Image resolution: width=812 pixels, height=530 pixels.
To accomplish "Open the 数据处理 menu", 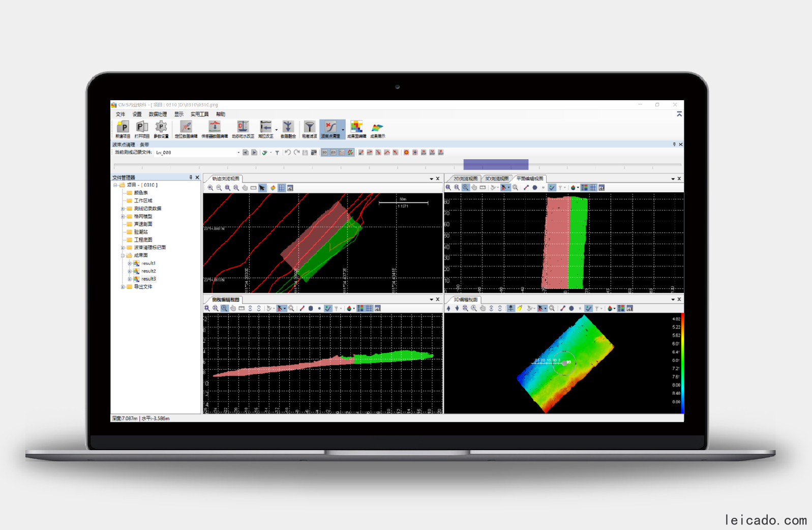I will point(158,114).
